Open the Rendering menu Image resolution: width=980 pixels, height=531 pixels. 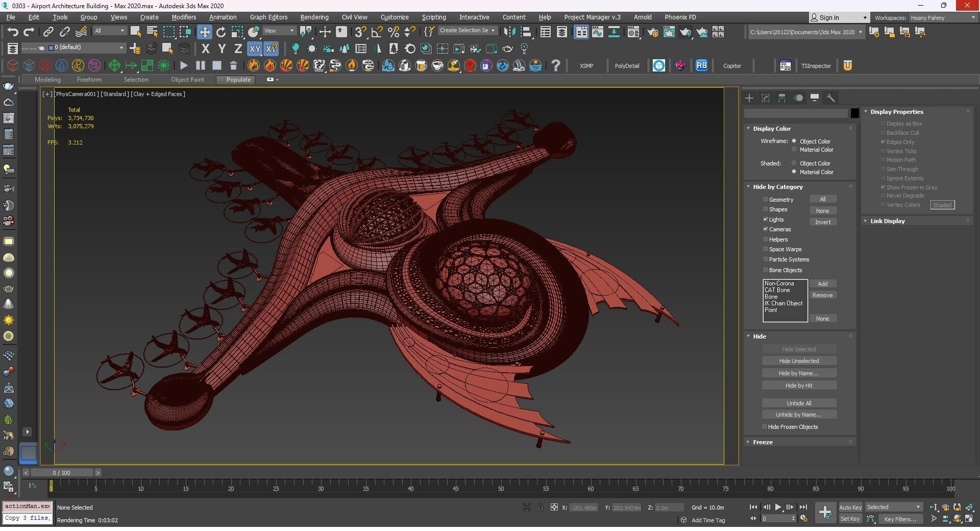314,17
